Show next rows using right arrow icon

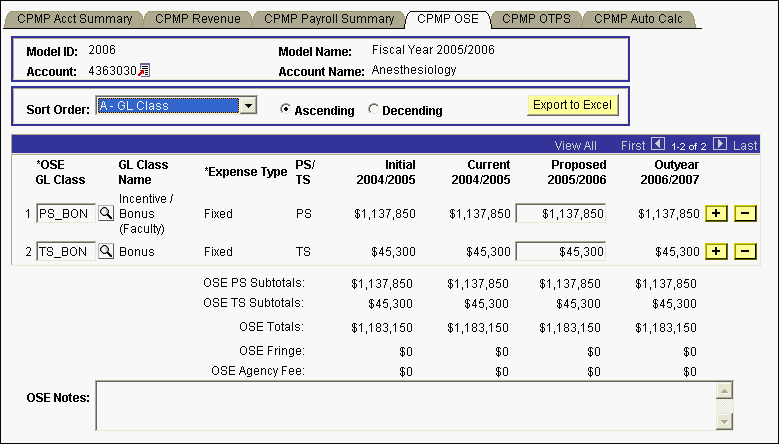pos(720,145)
